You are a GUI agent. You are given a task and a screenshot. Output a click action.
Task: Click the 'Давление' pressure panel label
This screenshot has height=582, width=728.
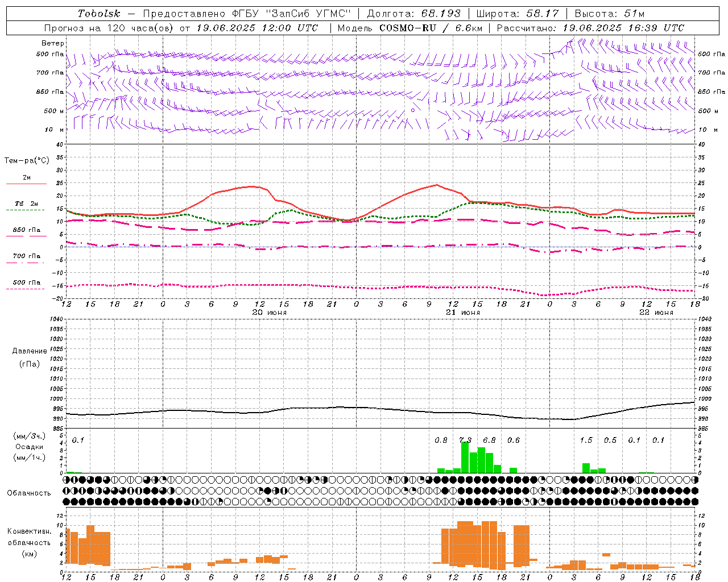(30, 351)
